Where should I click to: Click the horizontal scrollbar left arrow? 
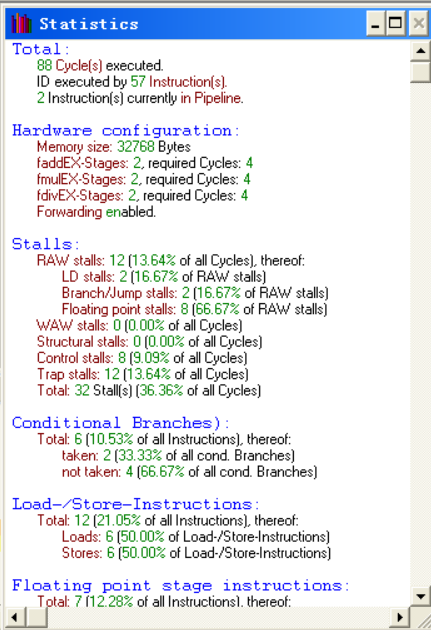pos(15,618)
